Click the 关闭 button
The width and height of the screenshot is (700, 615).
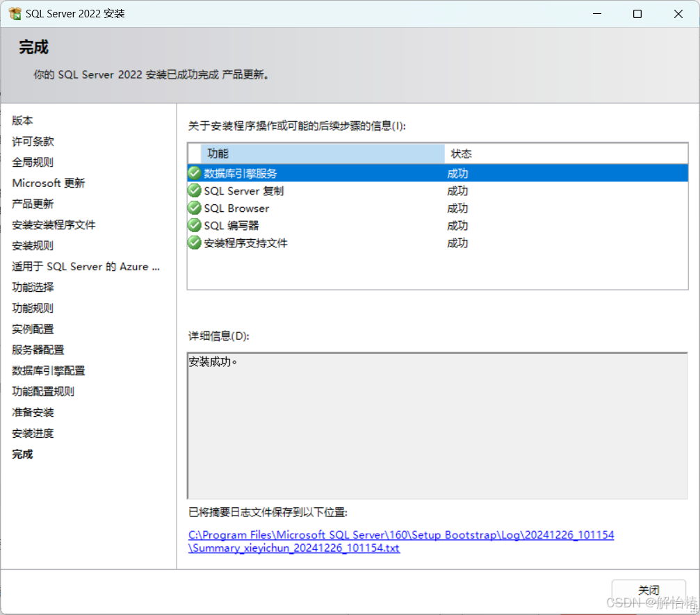(x=649, y=591)
